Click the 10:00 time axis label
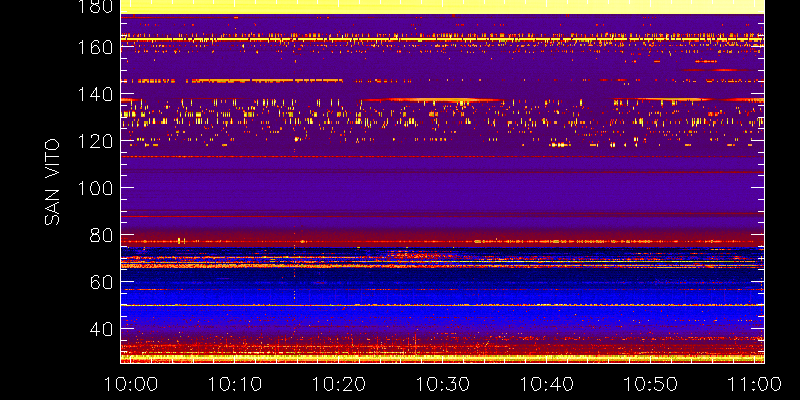 pos(131,384)
